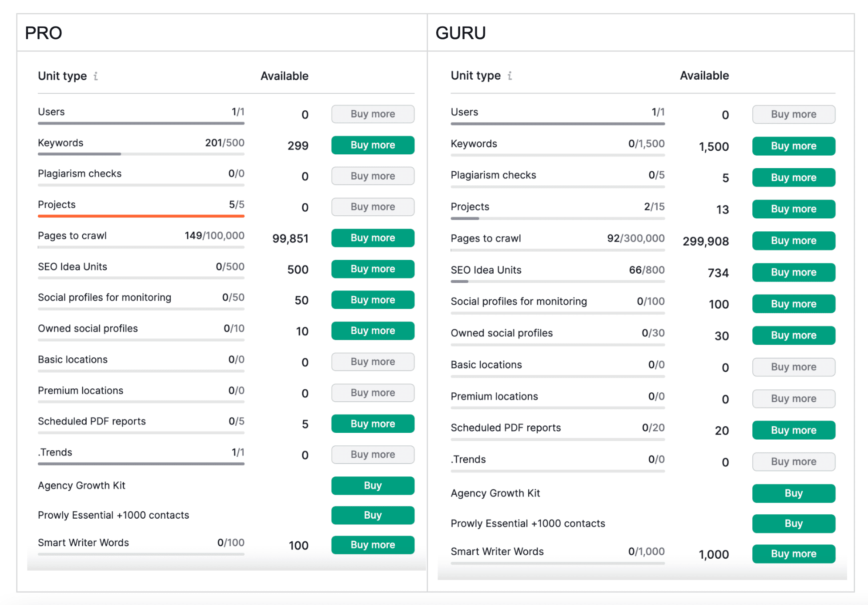Buy more Plagiarism checks in GURU

point(793,177)
